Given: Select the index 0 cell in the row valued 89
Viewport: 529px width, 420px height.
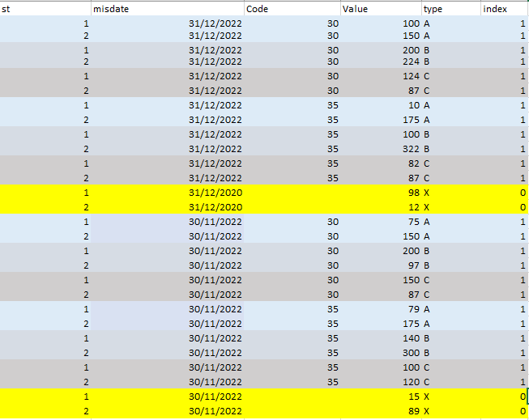Looking at the screenshot, I should 505,411.
